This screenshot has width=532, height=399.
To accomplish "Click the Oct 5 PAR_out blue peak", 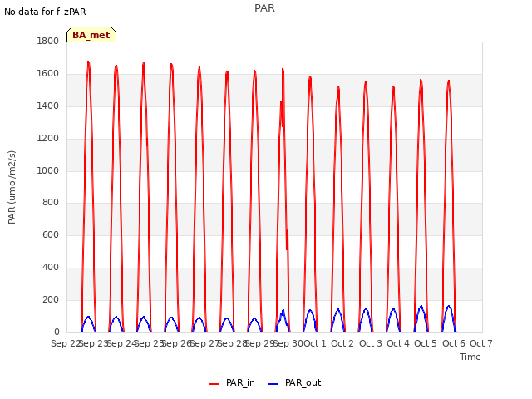I will tap(421, 307).
